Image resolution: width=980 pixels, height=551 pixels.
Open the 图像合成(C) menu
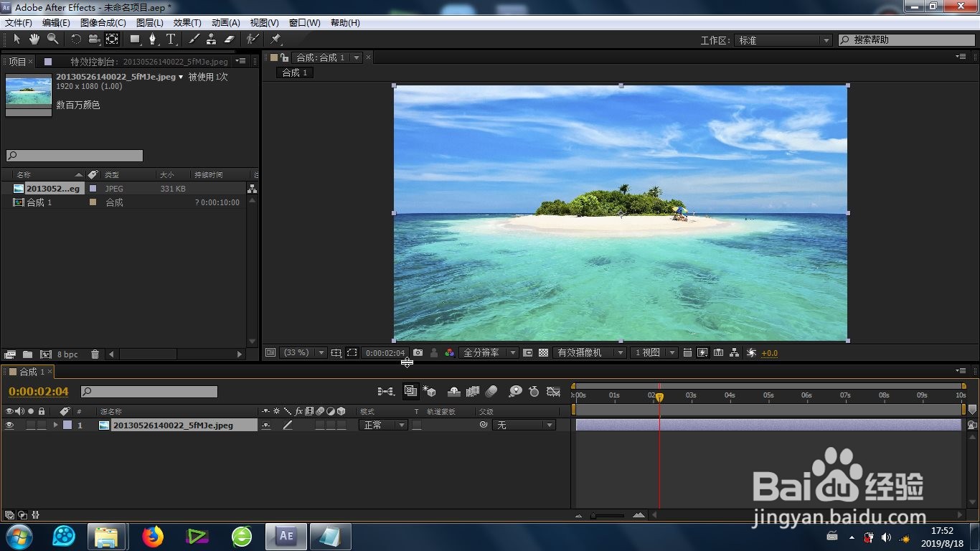(103, 23)
